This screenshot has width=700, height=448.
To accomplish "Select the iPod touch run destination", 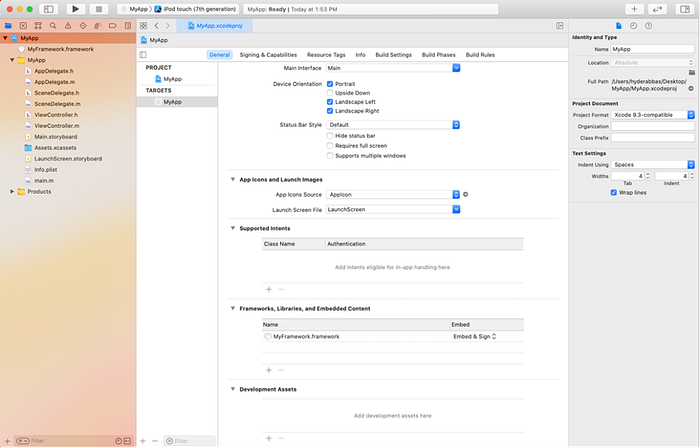I will click(x=196, y=9).
